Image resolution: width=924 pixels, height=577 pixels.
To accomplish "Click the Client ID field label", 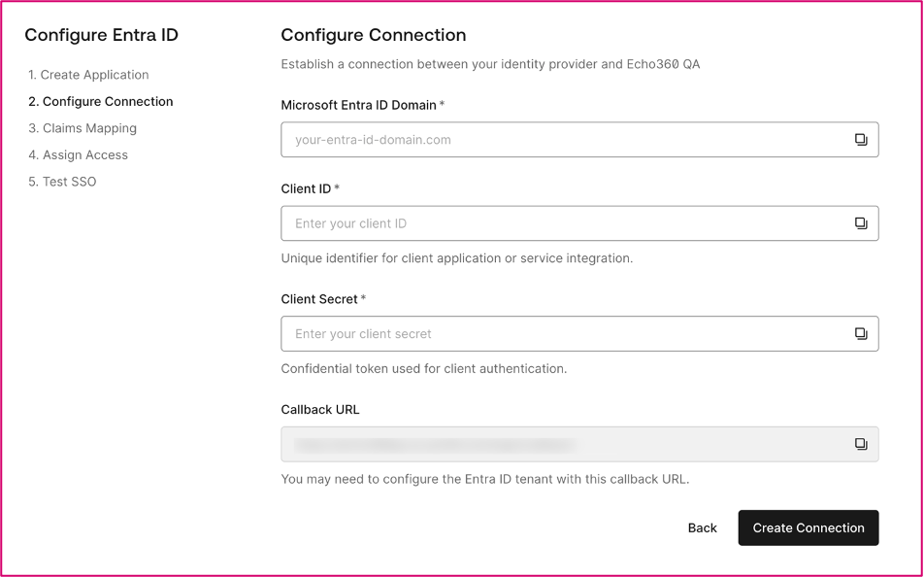I will click(306, 188).
